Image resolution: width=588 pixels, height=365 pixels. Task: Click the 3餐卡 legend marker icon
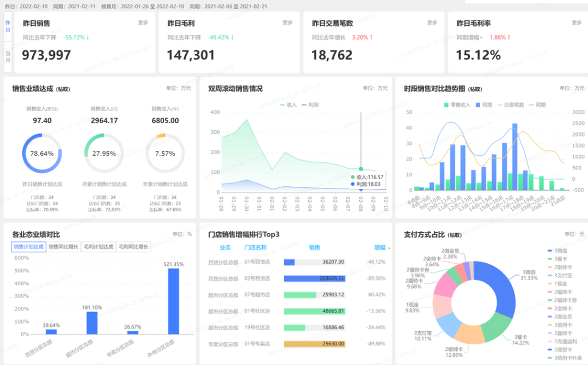(549, 259)
